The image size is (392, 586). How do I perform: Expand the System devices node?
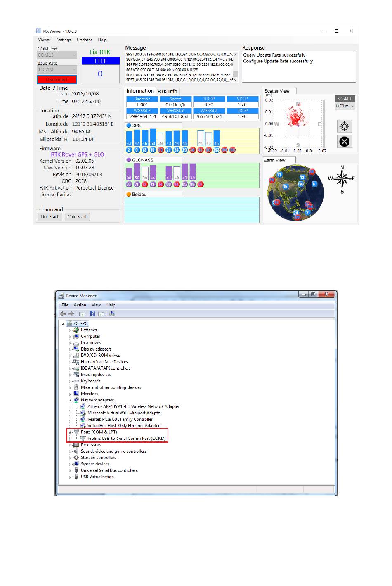tap(70, 464)
